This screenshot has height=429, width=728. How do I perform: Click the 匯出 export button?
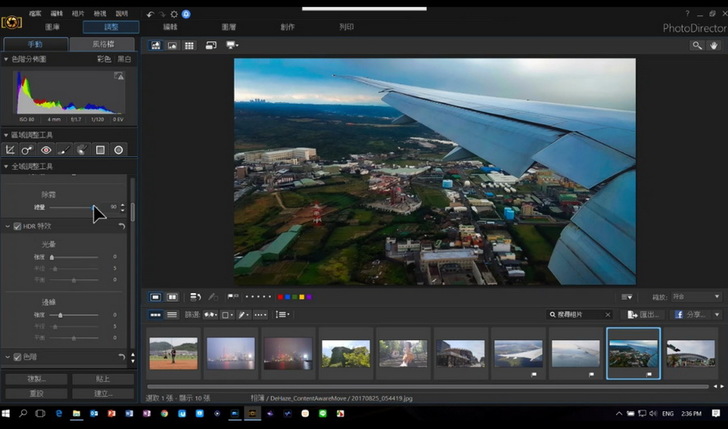click(641, 314)
